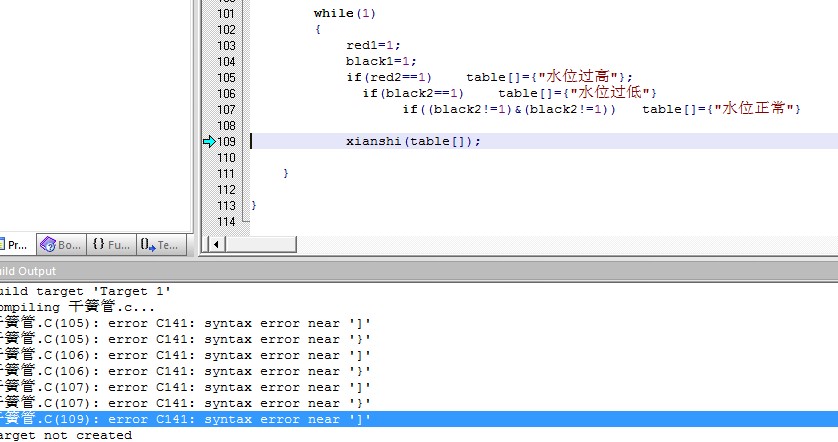Click the string "水位正常" in line 107

click(754, 108)
